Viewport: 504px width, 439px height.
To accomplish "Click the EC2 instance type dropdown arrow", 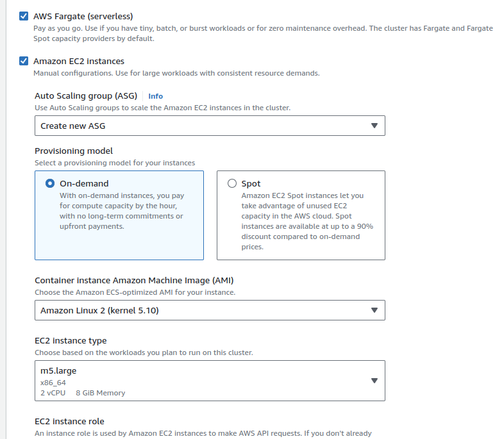I will click(x=375, y=381).
